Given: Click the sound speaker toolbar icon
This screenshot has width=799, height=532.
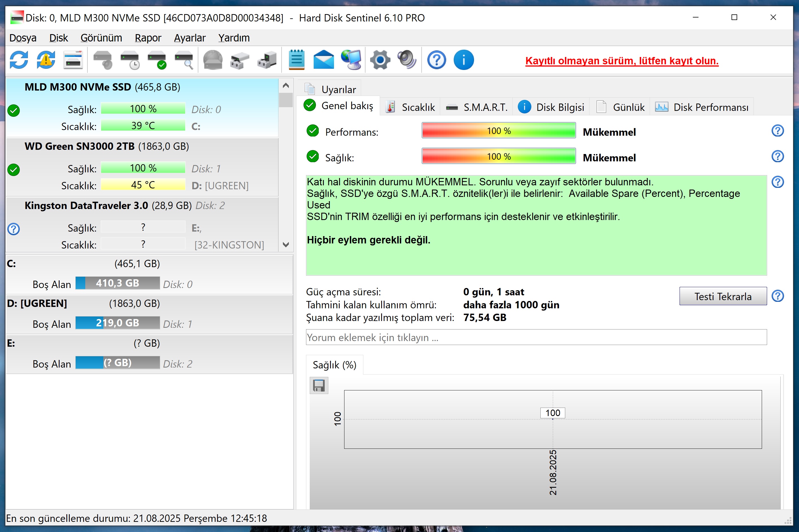Looking at the screenshot, I should [407, 60].
